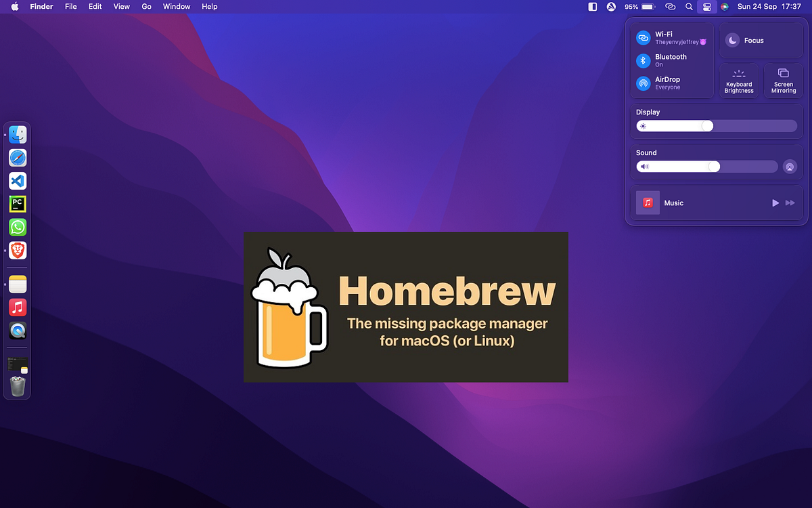Image resolution: width=812 pixels, height=508 pixels.
Task: Toggle Wi-Fi in Control Center
Action: [x=643, y=37]
